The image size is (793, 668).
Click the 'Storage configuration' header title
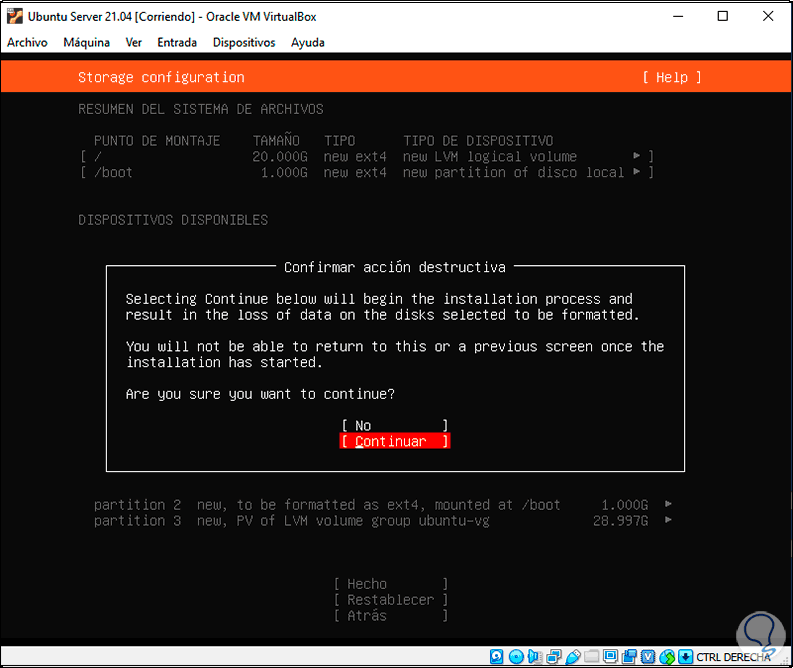161,77
